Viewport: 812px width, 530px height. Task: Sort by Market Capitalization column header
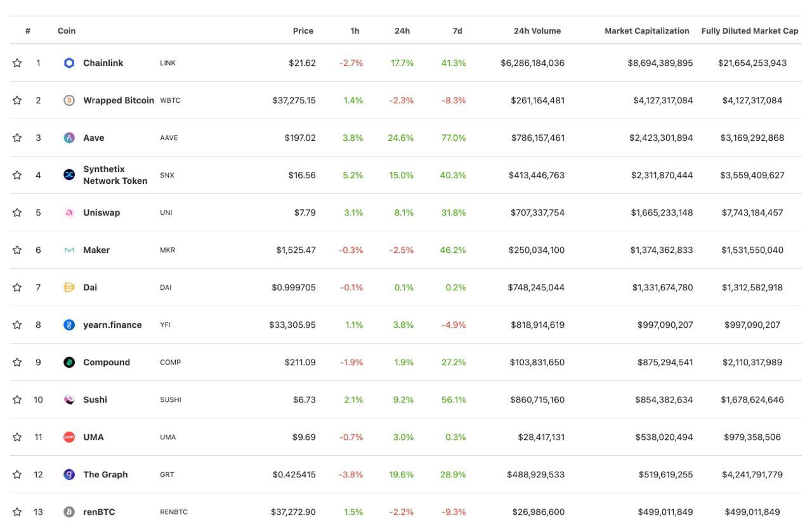pos(647,30)
